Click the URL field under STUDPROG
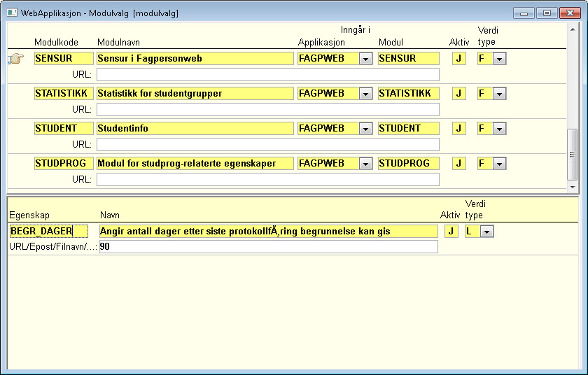Screen dimensions: 588x375 (x=267, y=179)
